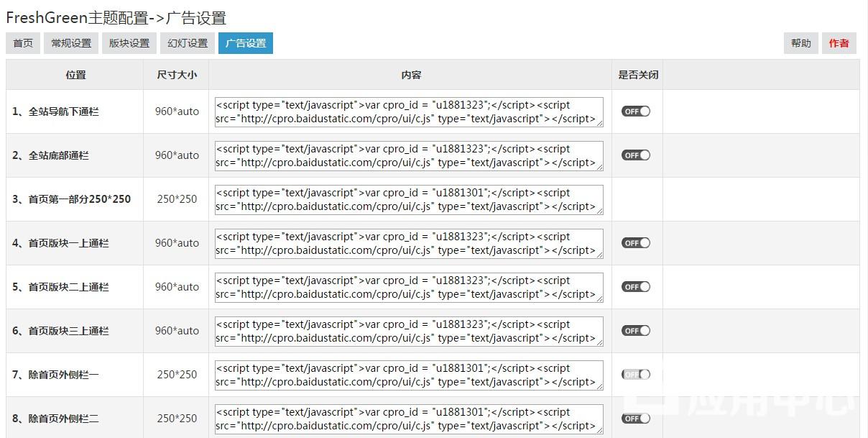The width and height of the screenshot is (868, 438).
Task: Click the 960*auto size in 首页版块三上通栏 row
Action: click(x=177, y=331)
